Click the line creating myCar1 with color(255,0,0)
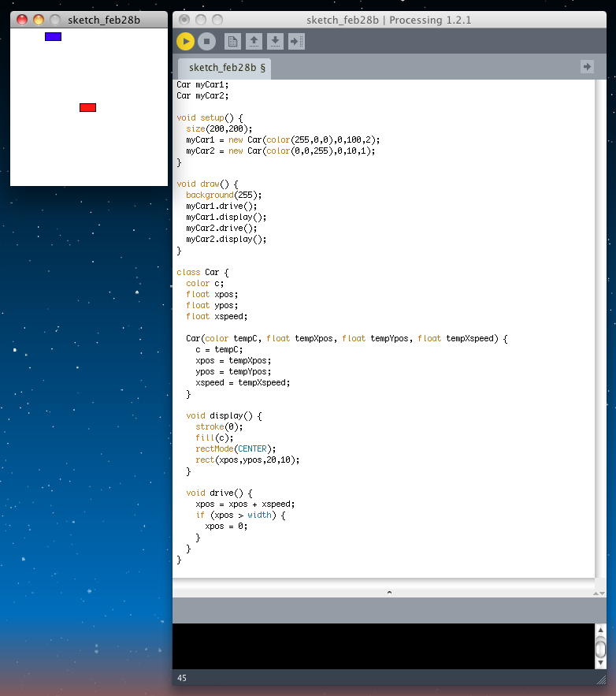 point(283,140)
